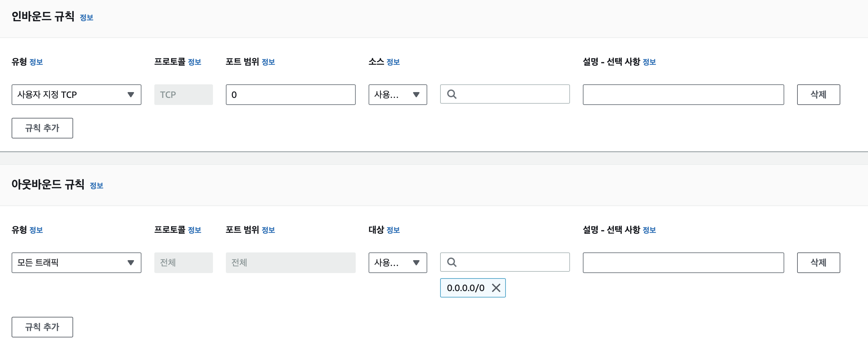868x340 pixels.
Task: Focus the inbound source search field
Action: coord(505,94)
